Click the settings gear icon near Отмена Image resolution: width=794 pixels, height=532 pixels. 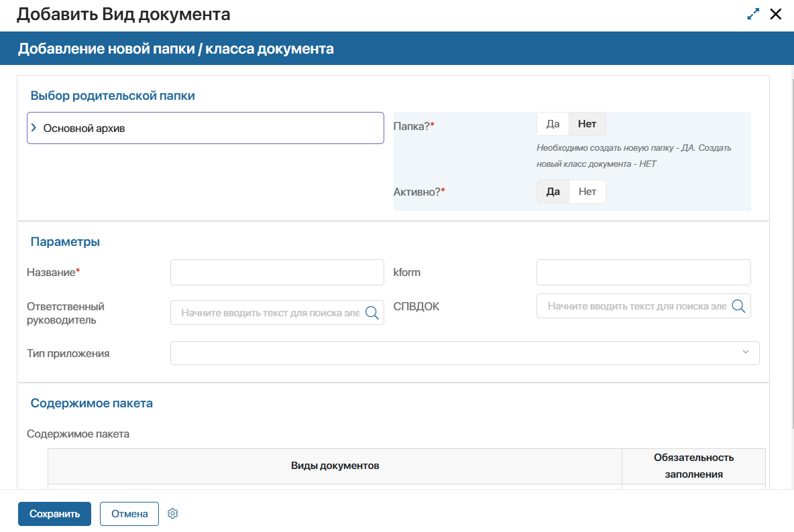point(172,514)
